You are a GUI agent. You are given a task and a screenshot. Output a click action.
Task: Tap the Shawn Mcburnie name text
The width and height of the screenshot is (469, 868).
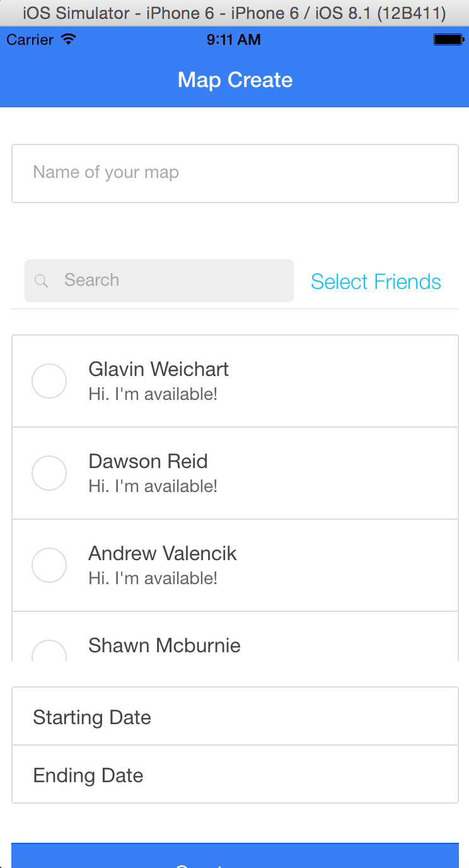pyautogui.click(x=165, y=645)
